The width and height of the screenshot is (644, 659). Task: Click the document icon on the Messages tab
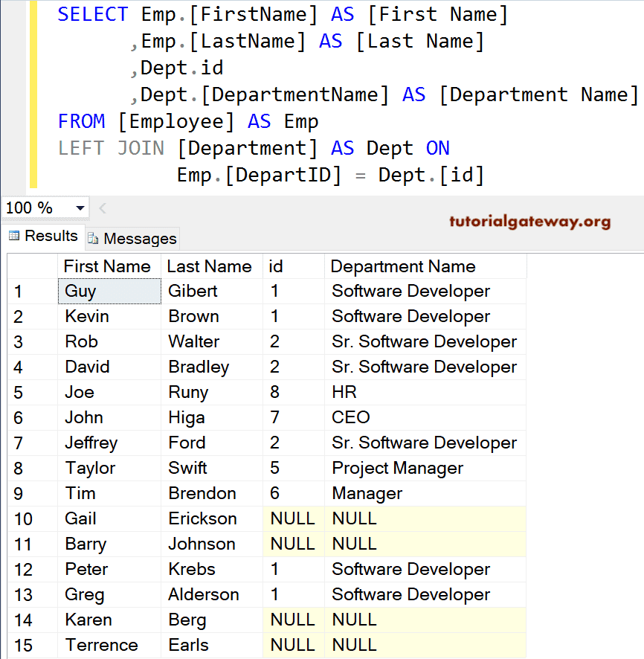[x=94, y=239]
